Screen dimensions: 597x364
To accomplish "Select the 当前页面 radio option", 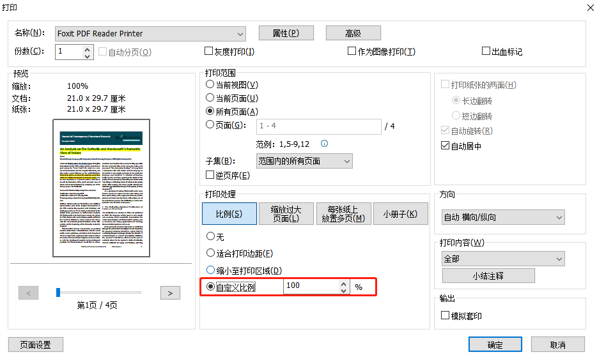I will coord(210,98).
